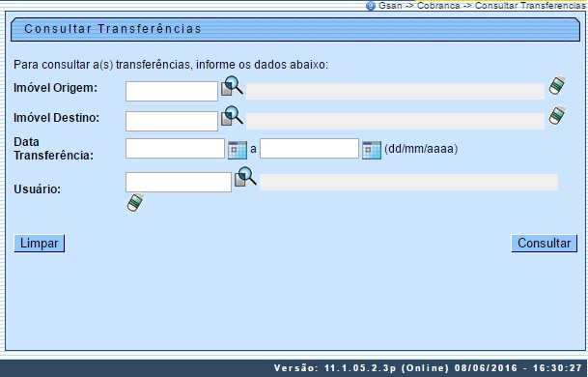Click the Imóvel Origem label
588x377 pixels.
[x=55, y=88]
